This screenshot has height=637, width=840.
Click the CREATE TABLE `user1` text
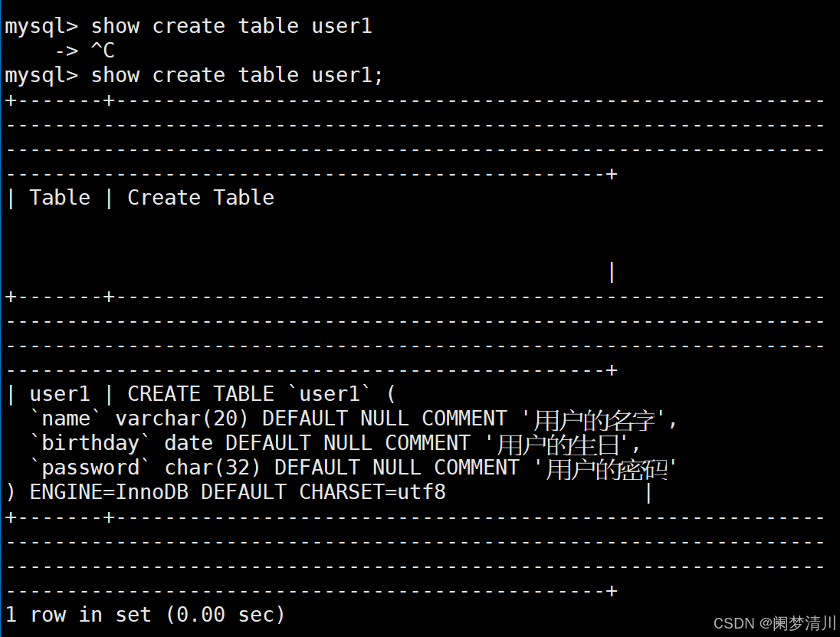point(248,394)
